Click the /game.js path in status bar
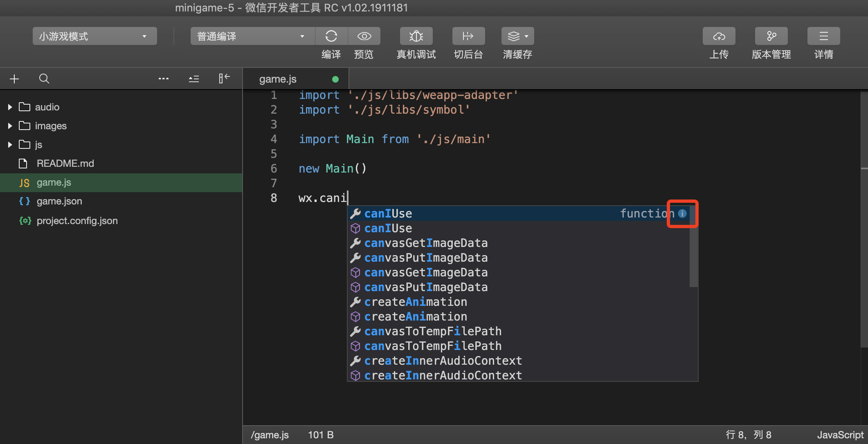868x444 pixels. (270, 435)
